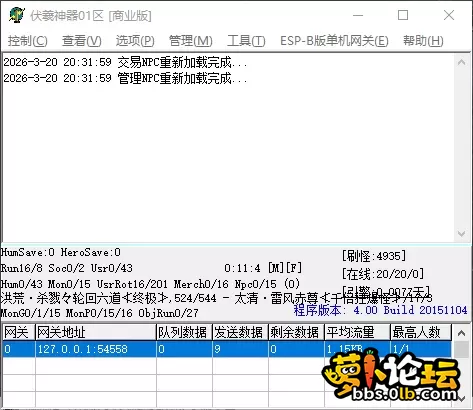Click the [刷怪:4935] status text
Viewport: 473px width, 410px height.
374,256
